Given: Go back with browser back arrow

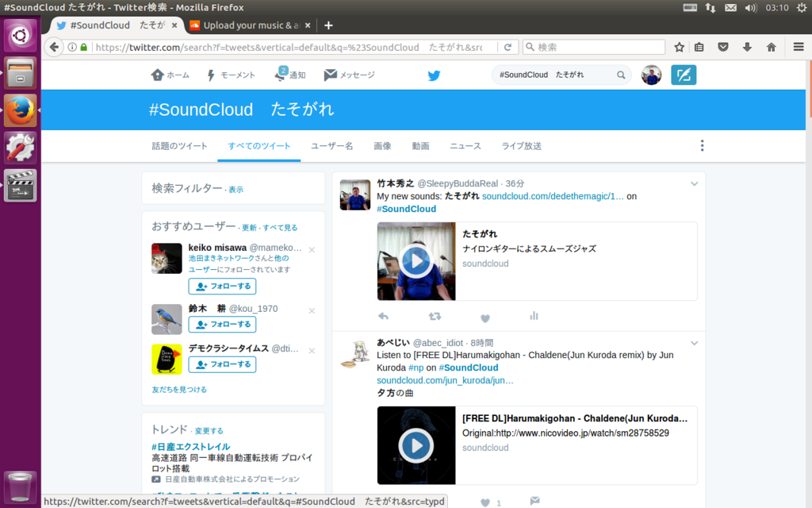Looking at the screenshot, I should 54,47.
